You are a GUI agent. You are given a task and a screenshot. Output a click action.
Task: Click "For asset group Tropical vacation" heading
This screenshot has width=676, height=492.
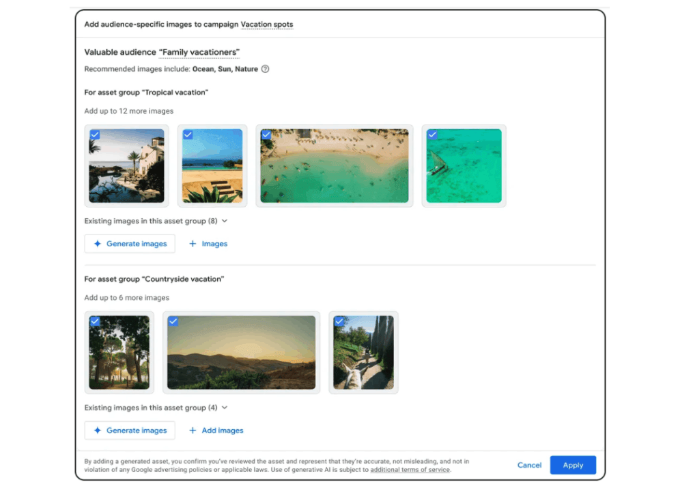[146, 92]
